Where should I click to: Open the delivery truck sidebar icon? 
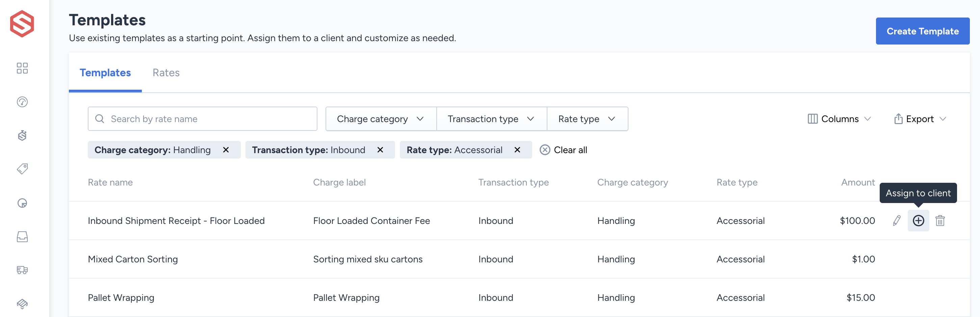[22, 270]
